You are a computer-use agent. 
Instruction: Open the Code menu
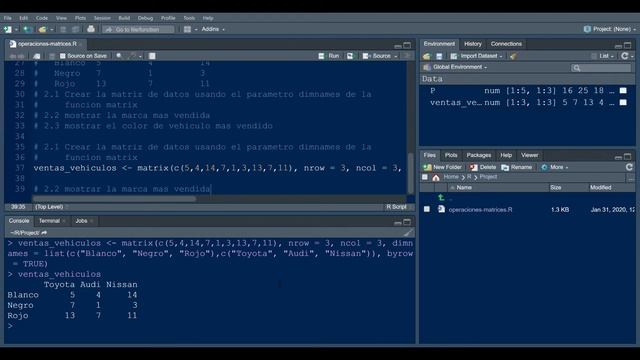coord(42,18)
